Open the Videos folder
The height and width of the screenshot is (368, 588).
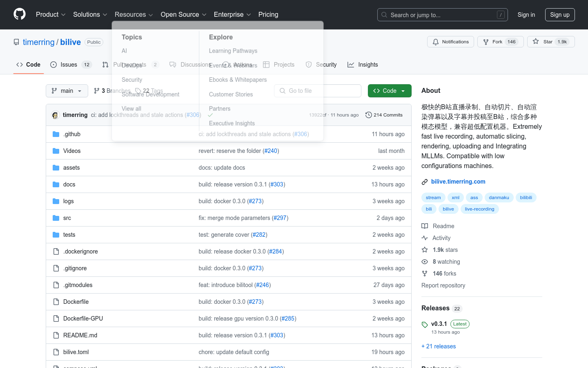[72, 151]
